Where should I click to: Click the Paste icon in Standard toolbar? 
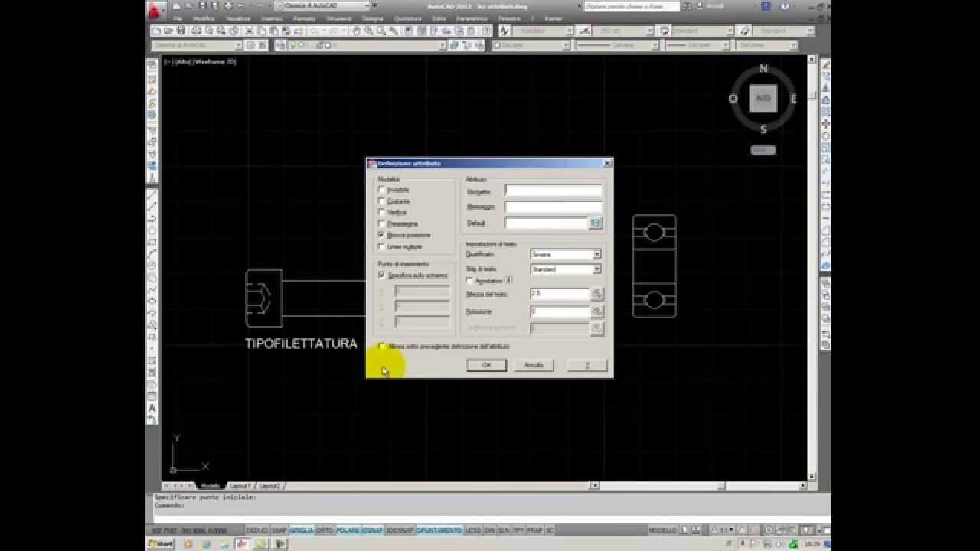pos(274,31)
